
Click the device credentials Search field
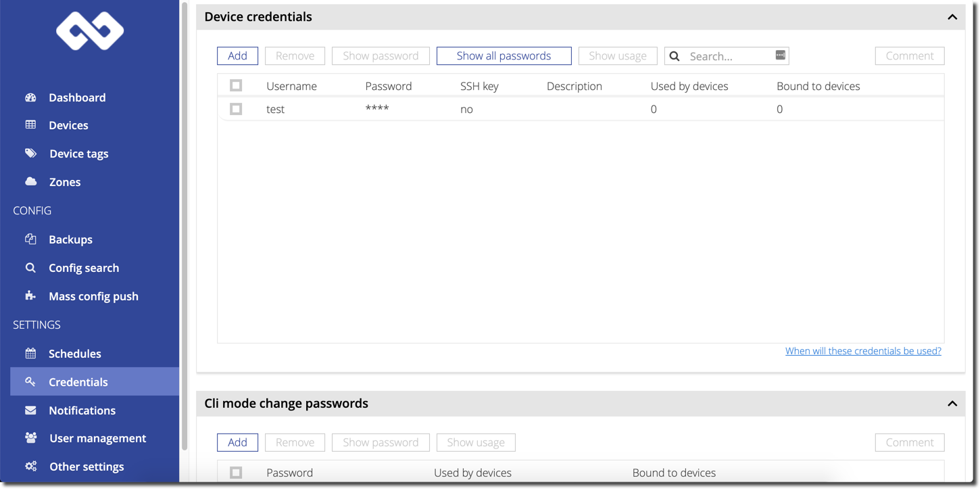729,56
